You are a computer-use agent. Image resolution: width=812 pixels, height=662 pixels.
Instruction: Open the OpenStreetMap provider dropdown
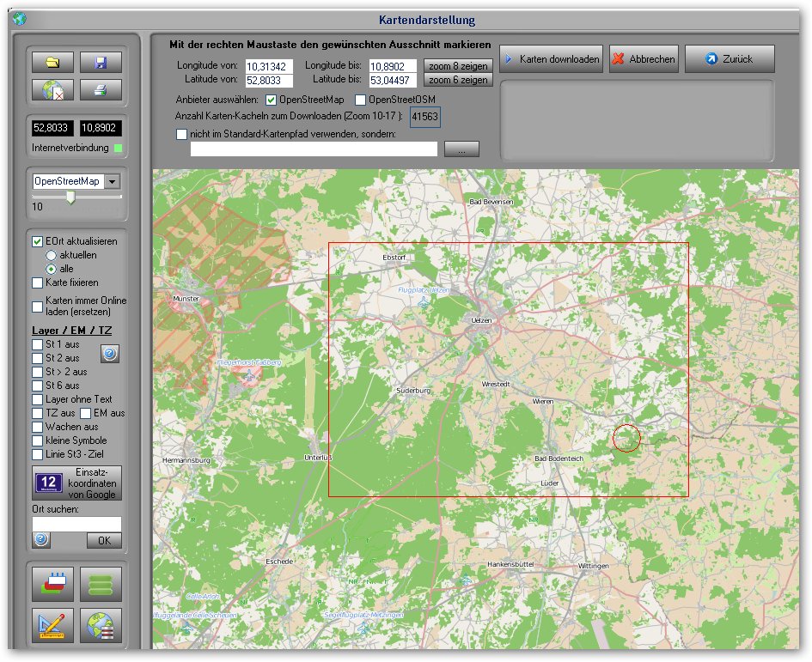(x=113, y=182)
